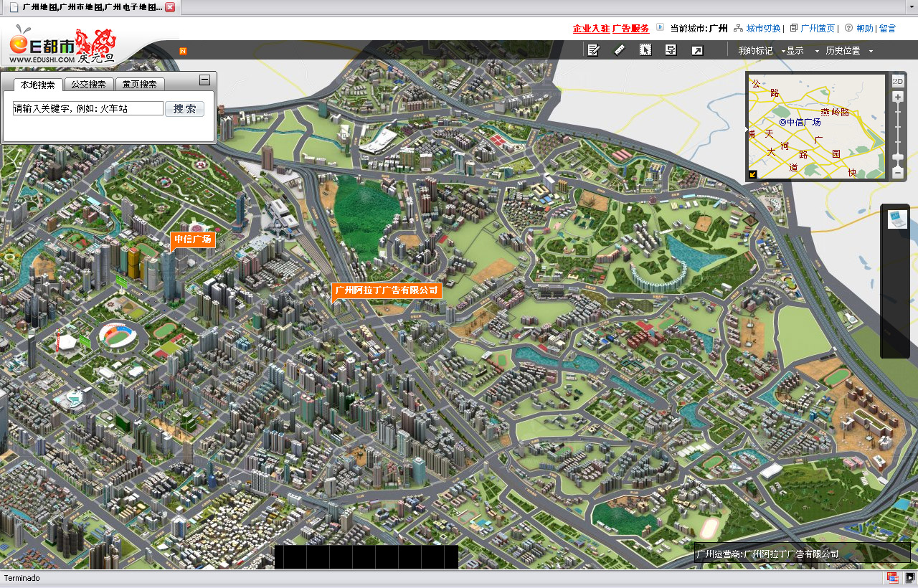Click the city-switch network icon

(738, 29)
